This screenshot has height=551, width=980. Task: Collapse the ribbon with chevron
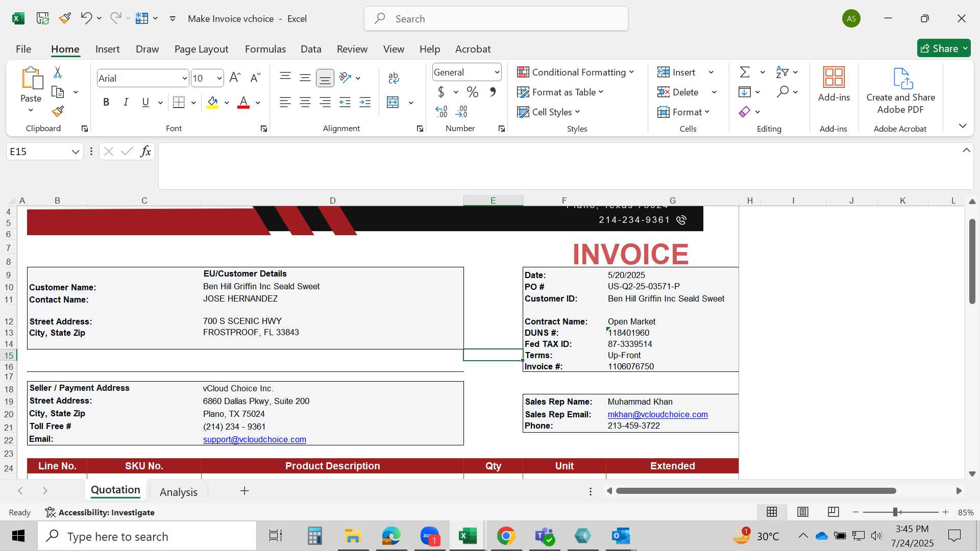coord(963,126)
